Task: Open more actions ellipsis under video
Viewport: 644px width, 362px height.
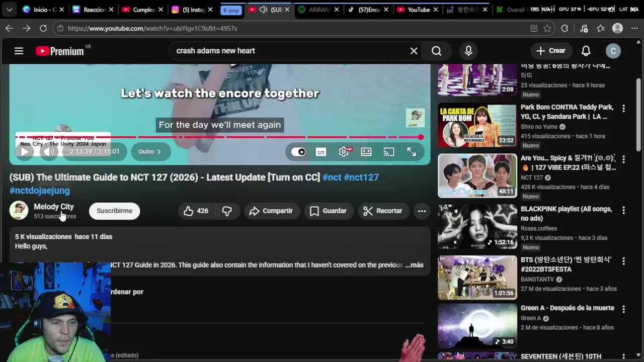Action: click(x=422, y=211)
